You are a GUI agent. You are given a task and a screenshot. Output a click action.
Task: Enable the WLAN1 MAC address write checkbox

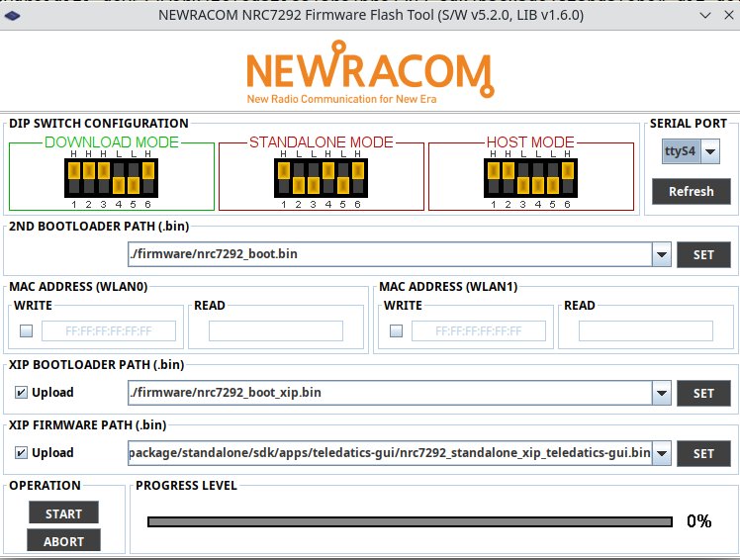tap(396, 330)
